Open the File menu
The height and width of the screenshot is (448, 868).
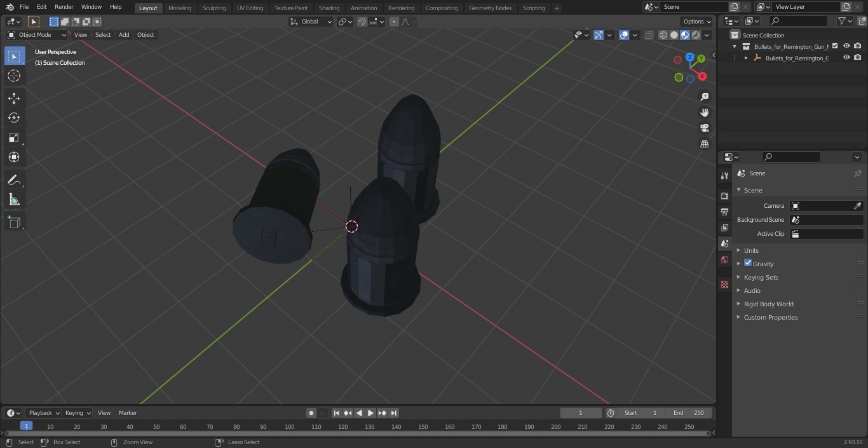pyautogui.click(x=24, y=7)
